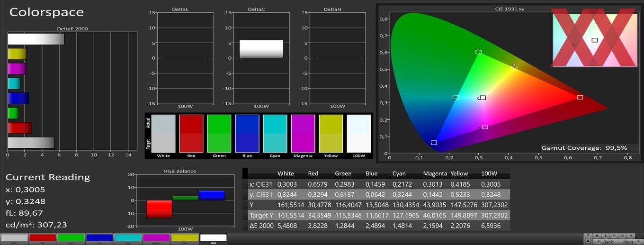Click the white point target square on CIE diagram
Screen dimensions: 644x245
[483, 98]
